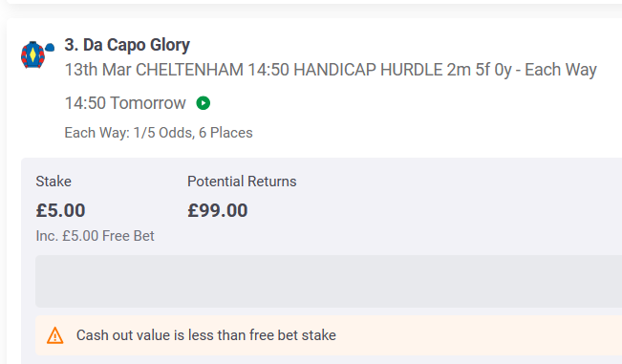Screen dimensions: 622x364
Task: Click the cash out value warning message
Action: coord(205,335)
